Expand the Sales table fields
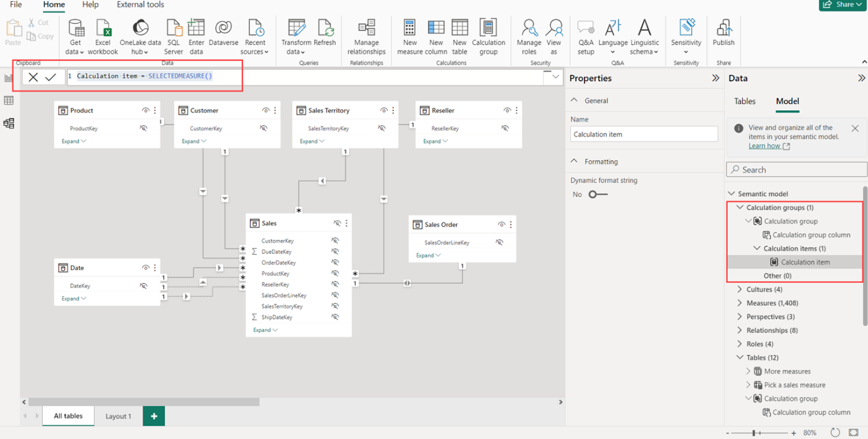The width and height of the screenshot is (868, 439). point(265,330)
